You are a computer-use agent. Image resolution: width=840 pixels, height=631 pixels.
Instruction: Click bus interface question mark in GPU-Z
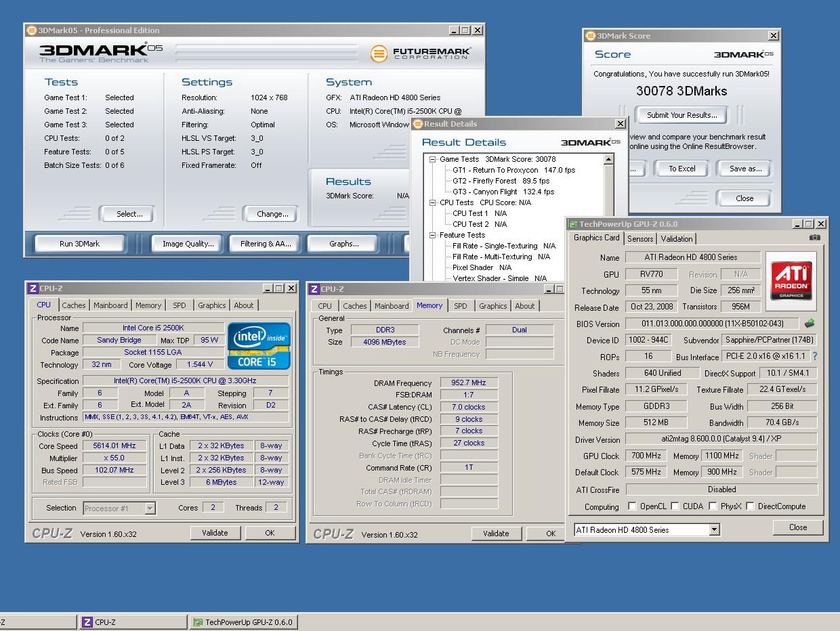814,356
